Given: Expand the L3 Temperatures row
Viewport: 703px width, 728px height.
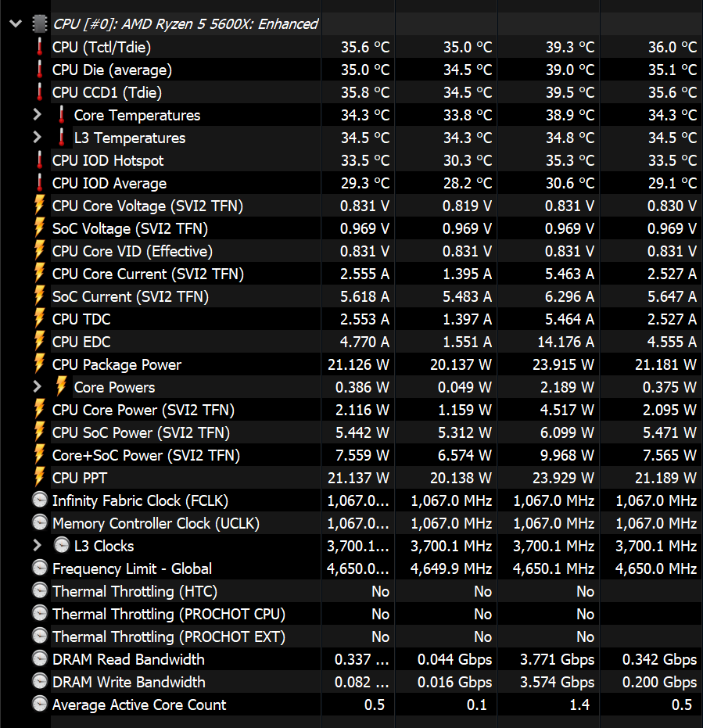Looking at the screenshot, I should click(x=38, y=138).
